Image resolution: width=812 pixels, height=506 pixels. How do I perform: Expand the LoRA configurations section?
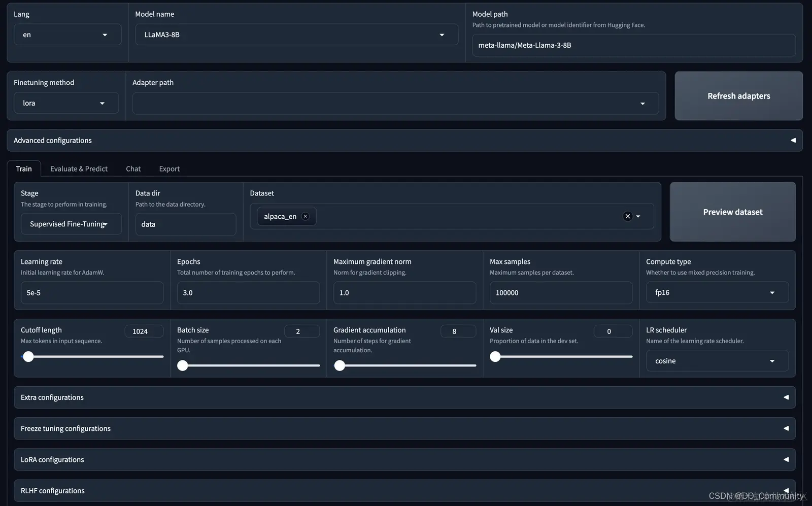pyautogui.click(x=404, y=459)
